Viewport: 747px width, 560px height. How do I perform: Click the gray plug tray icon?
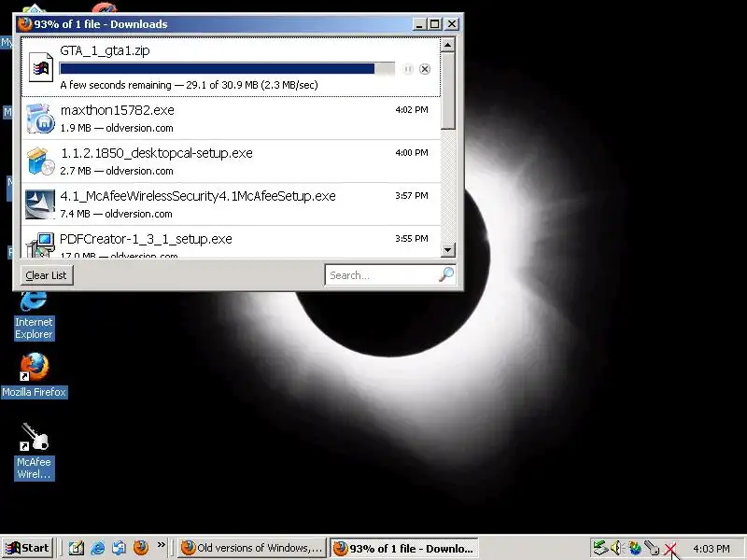(x=652, y=548)
